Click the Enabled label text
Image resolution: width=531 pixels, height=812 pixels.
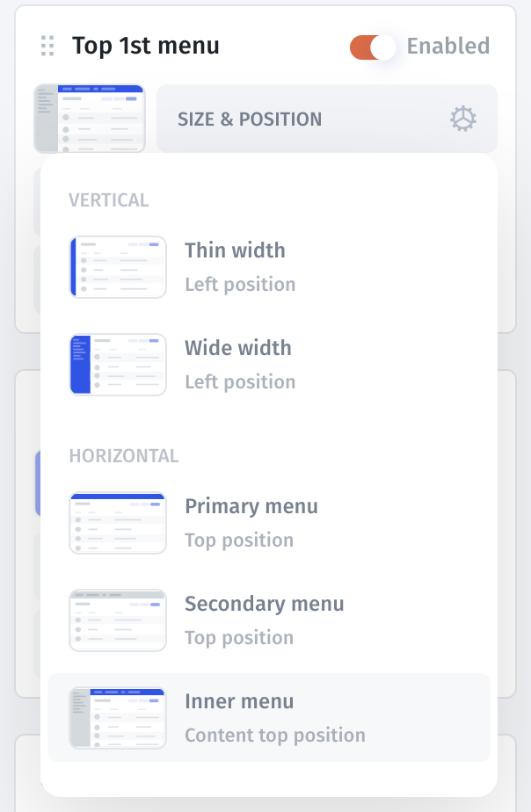click(x=447, y=46)
